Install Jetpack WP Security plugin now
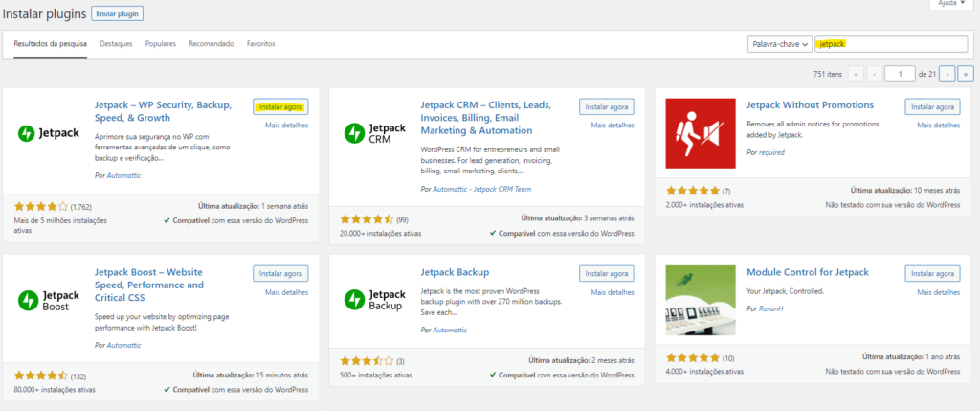 point(280,107)
